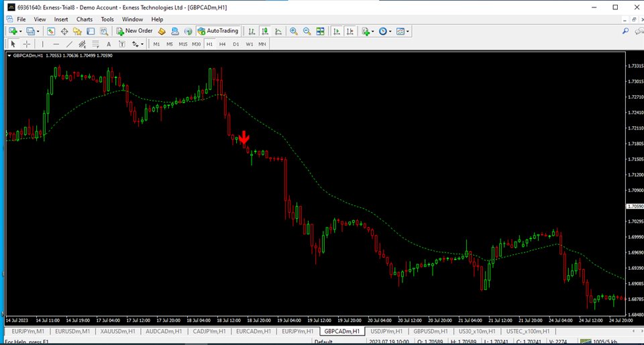Open the Charts menu
This screenshot has width=644, height=345.
[85, 19]
